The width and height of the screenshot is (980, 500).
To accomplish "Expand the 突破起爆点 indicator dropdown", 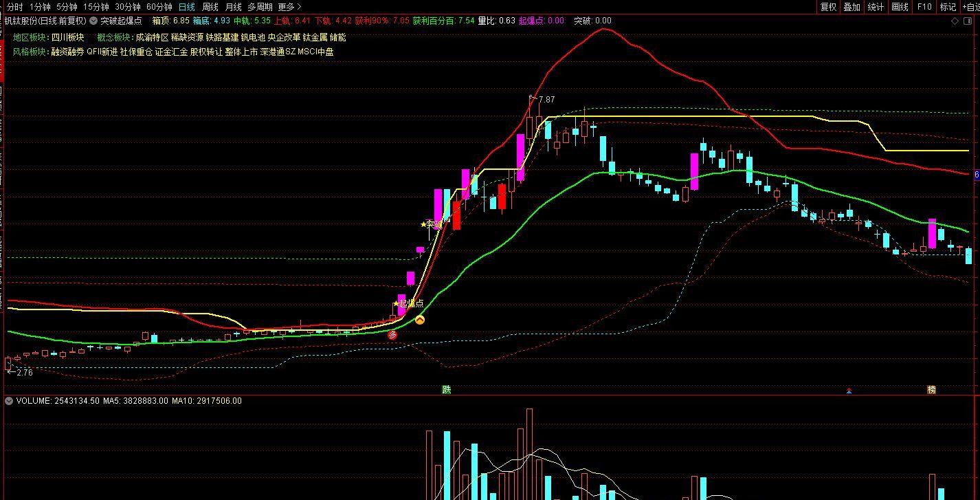I will (93, 21).
